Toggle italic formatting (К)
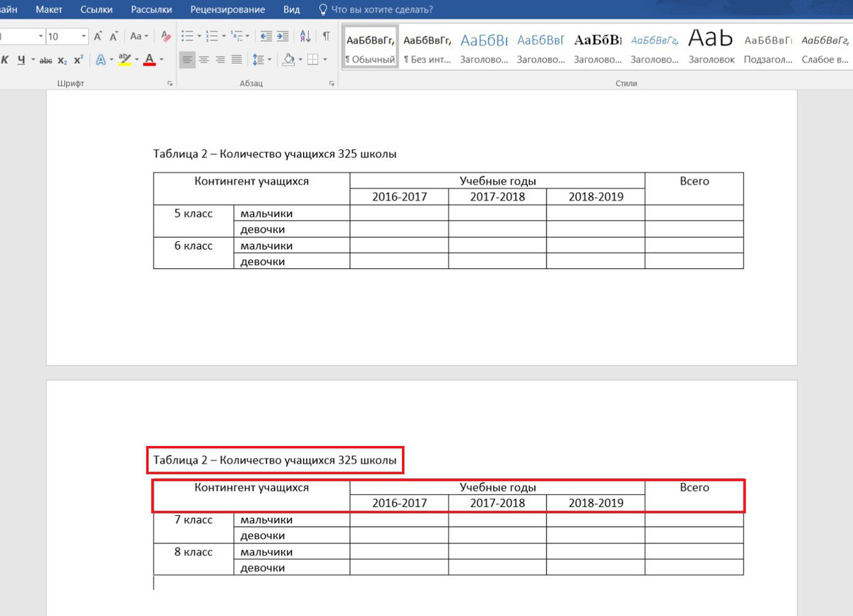This screenshot has width=853, height=616. tap(5, 60)
